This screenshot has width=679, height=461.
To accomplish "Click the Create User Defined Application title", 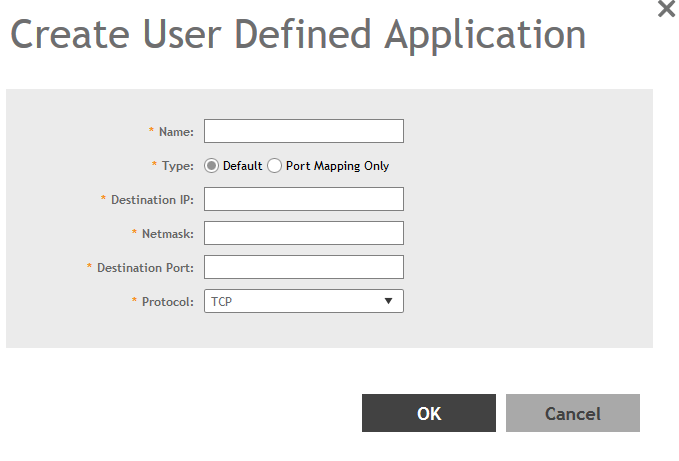I will (x=298, y=36).
